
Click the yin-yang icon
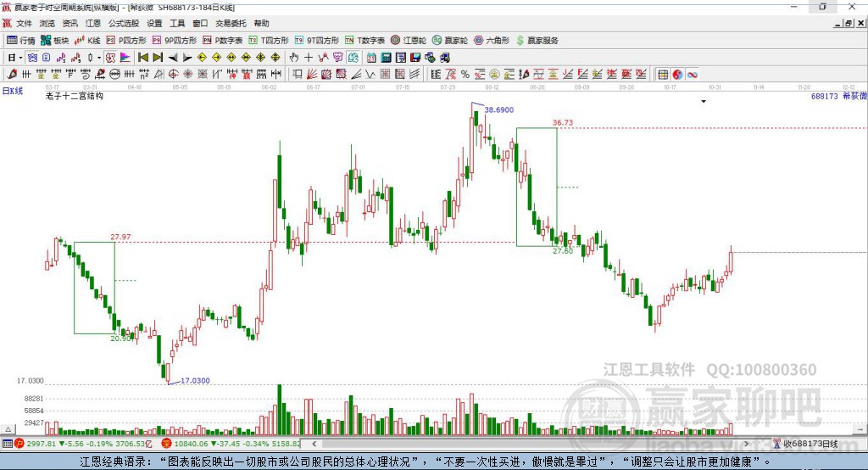point(677,75)
